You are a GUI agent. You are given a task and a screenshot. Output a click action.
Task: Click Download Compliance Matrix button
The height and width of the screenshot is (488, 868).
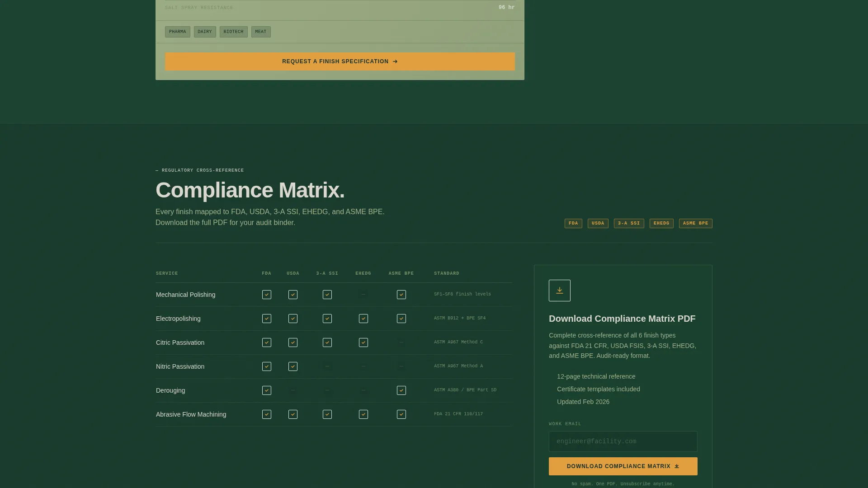tap(623, 466)
